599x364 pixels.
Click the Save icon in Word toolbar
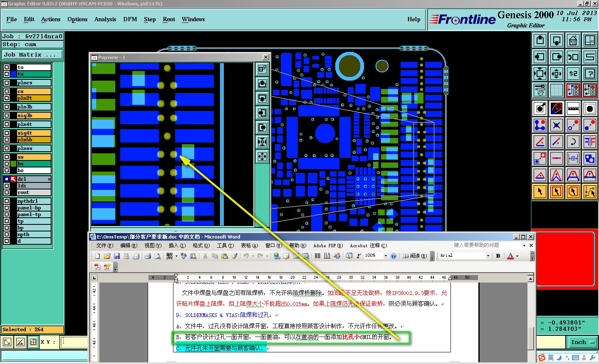tap(117, 256)
